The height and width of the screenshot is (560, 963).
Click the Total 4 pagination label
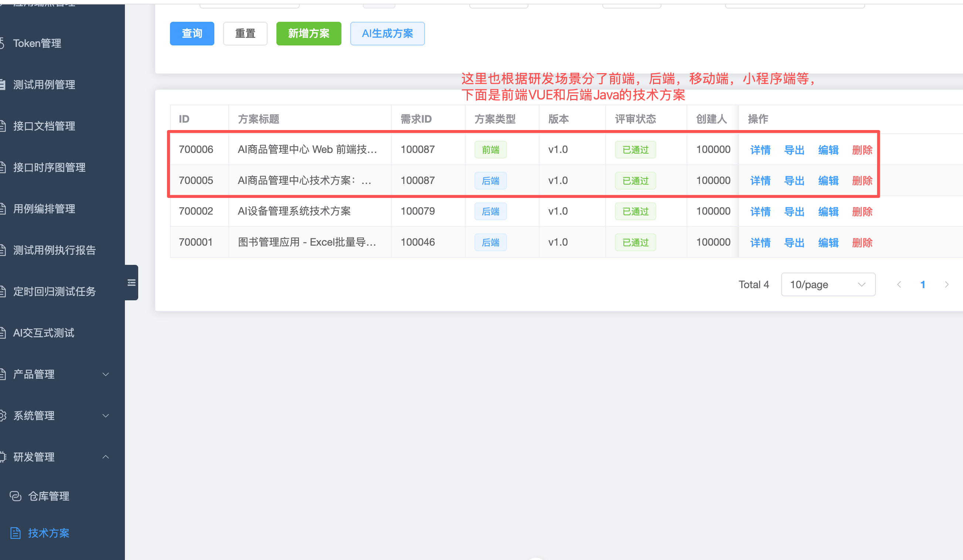point(753,284)
